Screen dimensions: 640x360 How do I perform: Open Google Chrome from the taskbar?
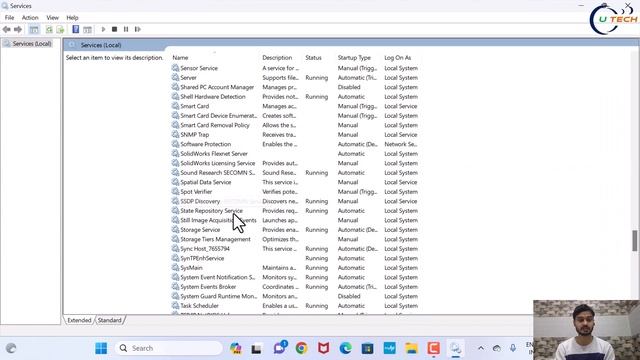[302, 348]
